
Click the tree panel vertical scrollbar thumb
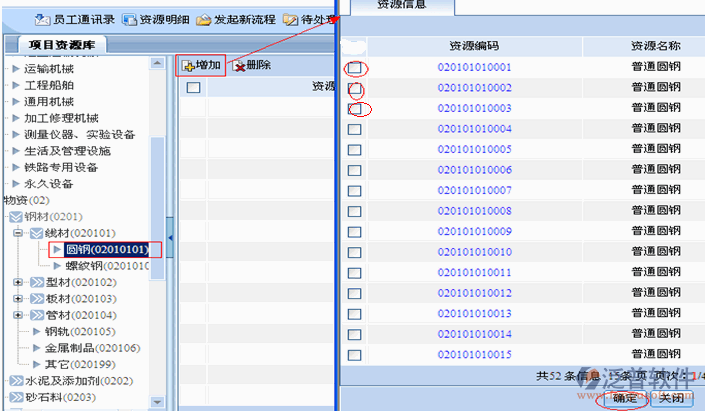coord(157,208)
